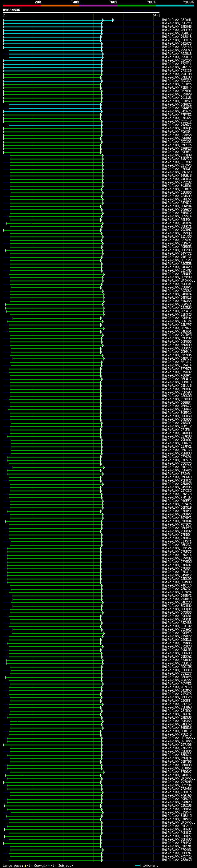Select the UniRef100_Q01LW1 label
Screen dimensions: 197x868
177,98
